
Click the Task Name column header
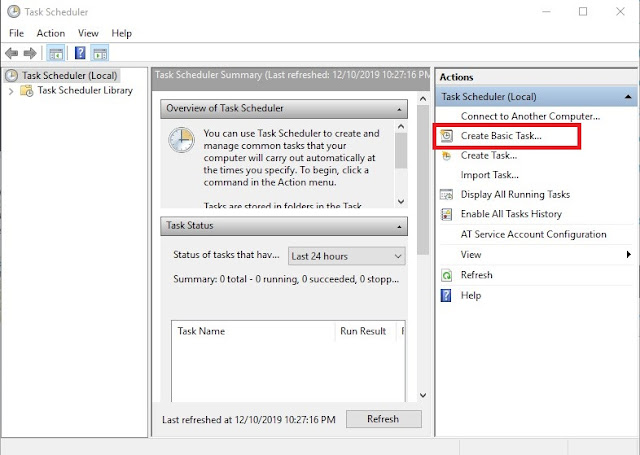[253, 331]
